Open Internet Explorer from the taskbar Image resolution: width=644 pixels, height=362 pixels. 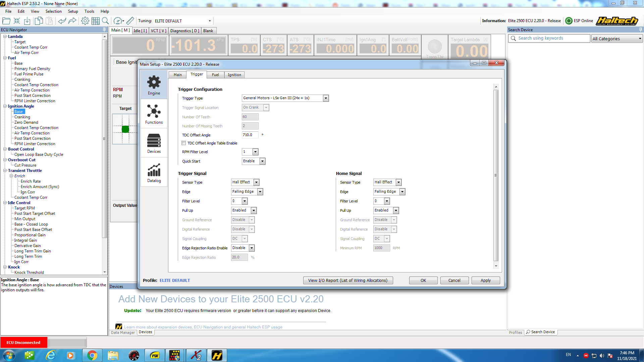coord(51,355)
